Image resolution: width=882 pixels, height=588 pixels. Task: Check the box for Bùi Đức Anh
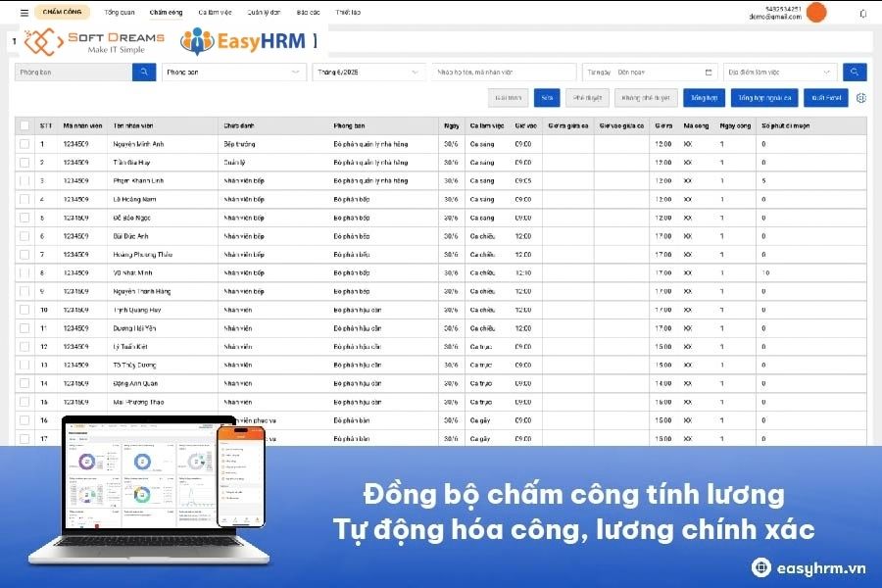coord(24,236)
